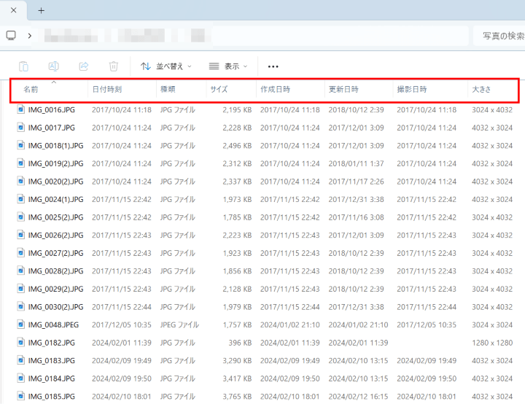The height and width of the screenshot is (420, 525).
Task: Click the 1280 x 1280 dimensions cell
Action: 492,343
